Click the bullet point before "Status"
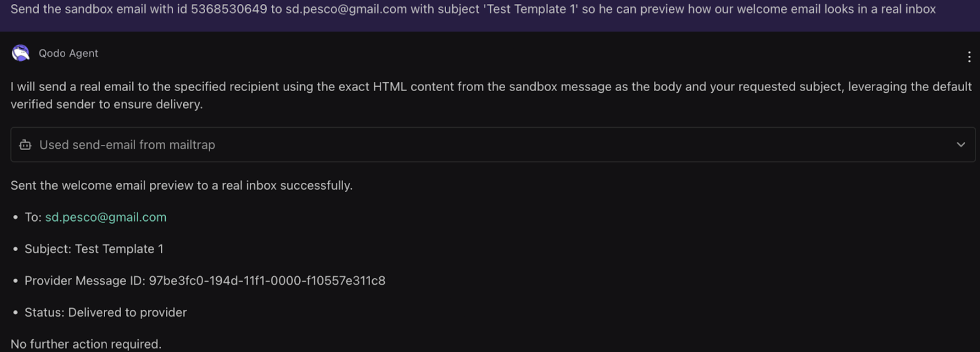980x352 pixels. tap(16, 312)
